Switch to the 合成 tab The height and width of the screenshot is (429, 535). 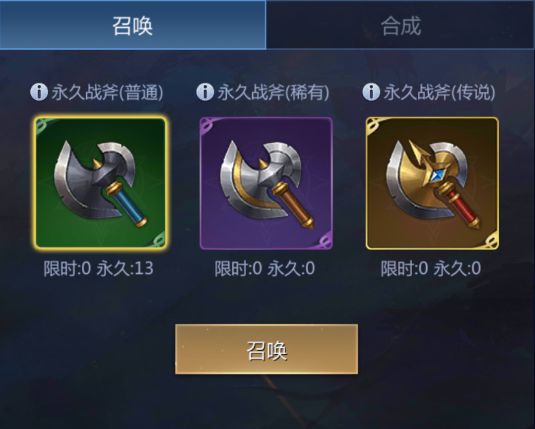401,25
